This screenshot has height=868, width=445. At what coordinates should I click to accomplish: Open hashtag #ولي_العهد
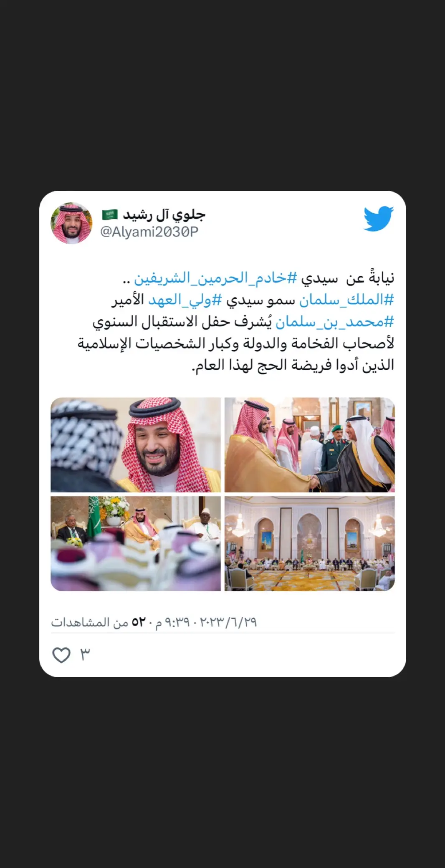click(185, 300)
